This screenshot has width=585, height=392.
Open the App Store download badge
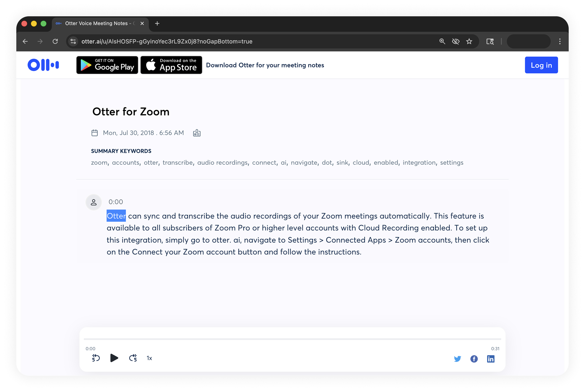coord(171,65)
